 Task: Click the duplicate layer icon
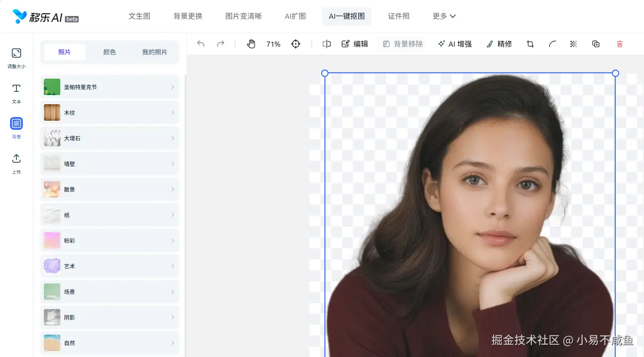596,44
